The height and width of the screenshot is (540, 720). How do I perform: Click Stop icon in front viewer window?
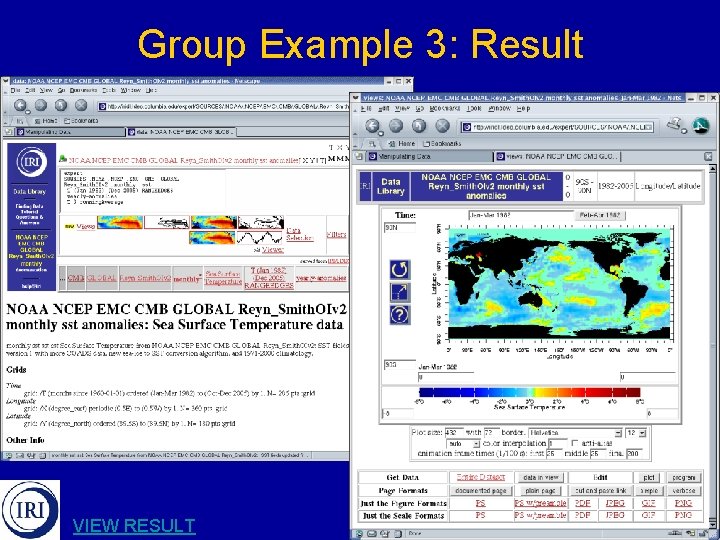tap(442, 125)
